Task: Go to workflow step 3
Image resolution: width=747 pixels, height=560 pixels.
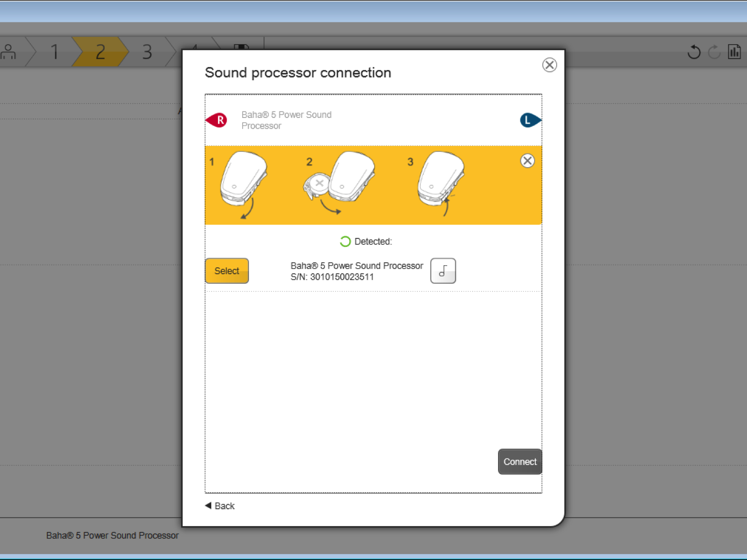Action: pyautogui.click(x=147, y=52)
